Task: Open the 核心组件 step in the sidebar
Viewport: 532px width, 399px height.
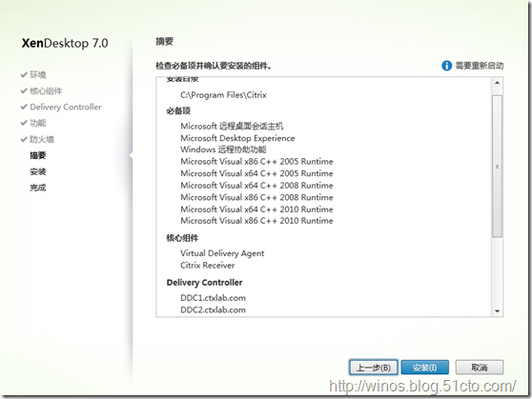Action: pyautogui.click(x=46, y=90)
